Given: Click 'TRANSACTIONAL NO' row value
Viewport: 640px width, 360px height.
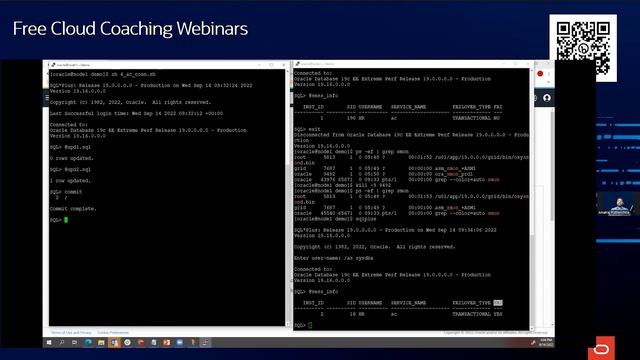Looking at the screenshot, I should [x=476, y=118].
